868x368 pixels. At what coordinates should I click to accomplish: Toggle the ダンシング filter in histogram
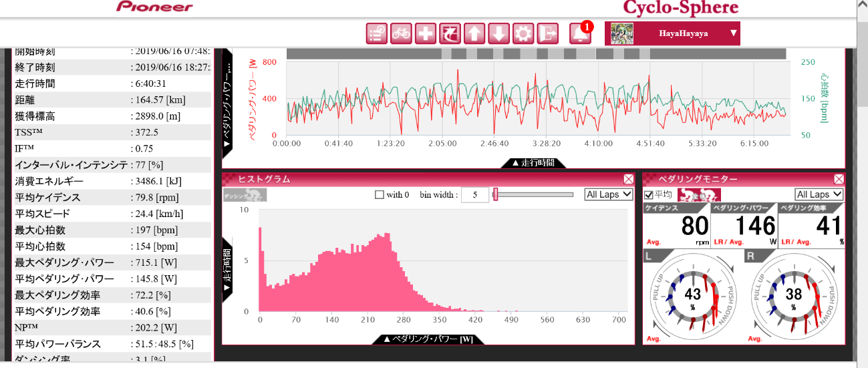[245, 194]
